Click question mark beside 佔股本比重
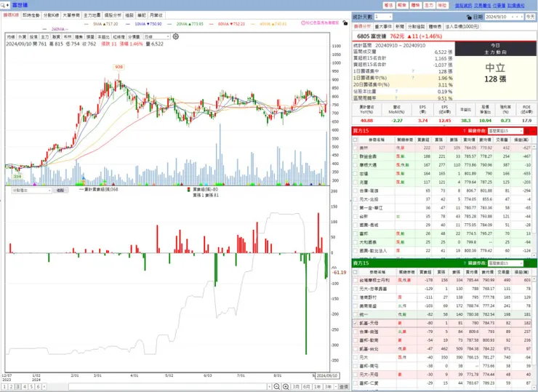This screenshot has width=538, height=392. [396, 92]
